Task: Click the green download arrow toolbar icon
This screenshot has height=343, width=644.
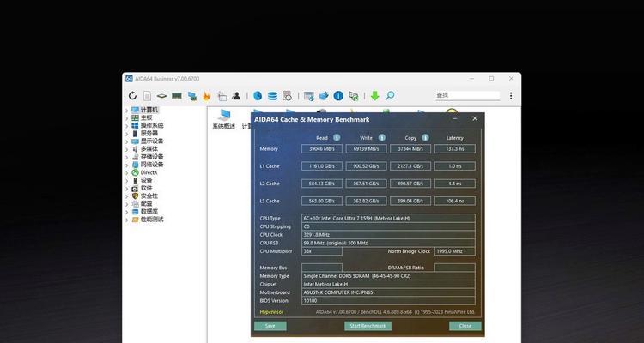Action: tap(374, 96)
